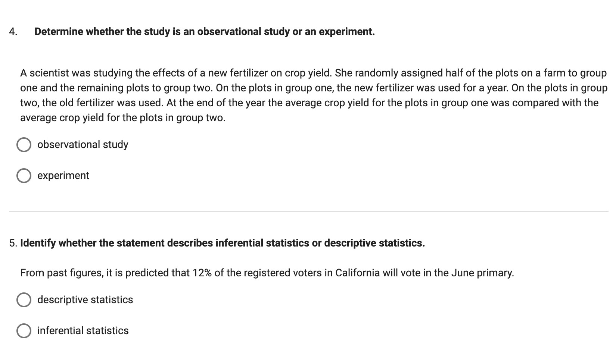This screenshot has width=616, height=364.
Task: Choose the "inferential statistics" radio circle
Action: pos(24,331)
